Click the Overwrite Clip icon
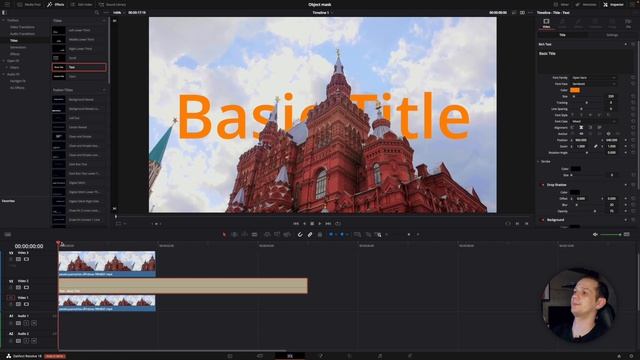 click(277, 235)
